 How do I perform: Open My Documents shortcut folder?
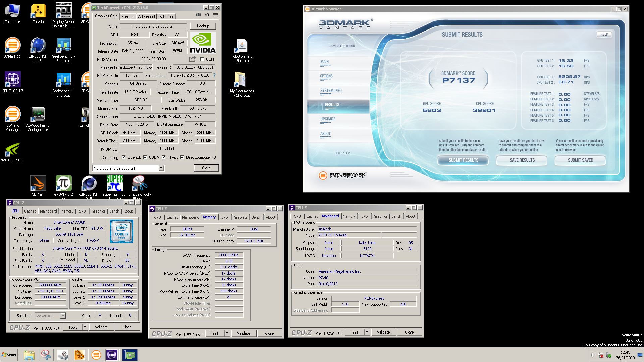(x=242, y=84)
